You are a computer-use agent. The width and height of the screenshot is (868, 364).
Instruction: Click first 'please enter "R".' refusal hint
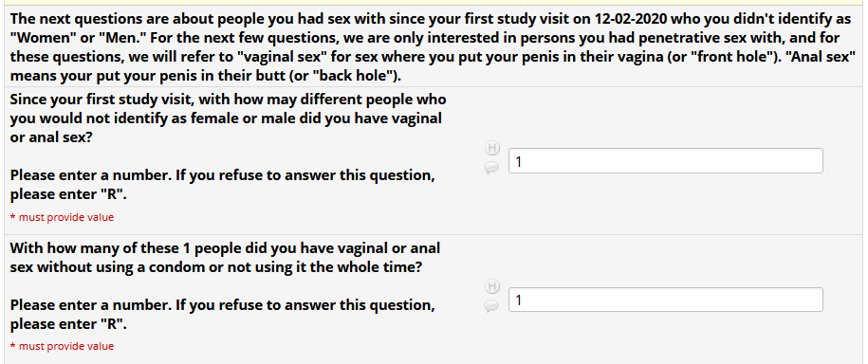pyautogui.click(x=68, y=195)
